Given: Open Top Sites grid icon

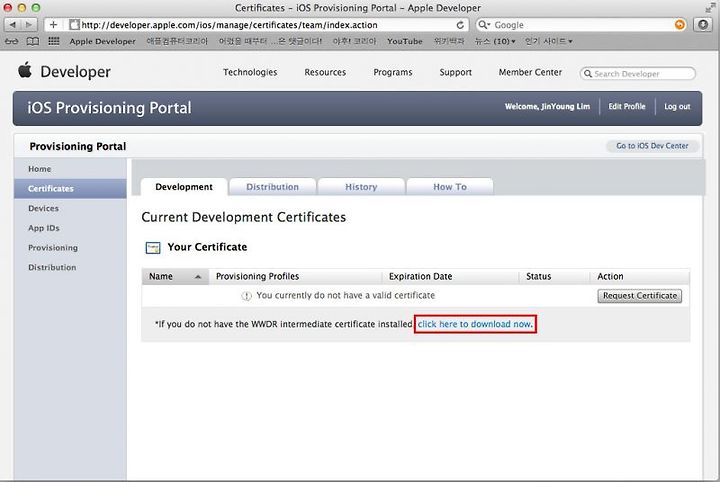Looking at the screenshot, I should 54,41.
